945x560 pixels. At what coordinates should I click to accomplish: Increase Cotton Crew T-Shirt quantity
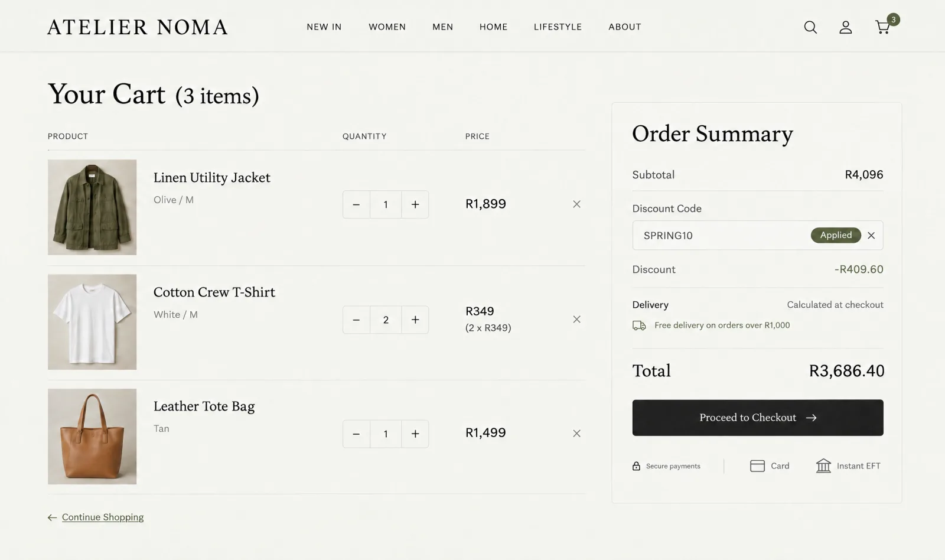(415, 320)
